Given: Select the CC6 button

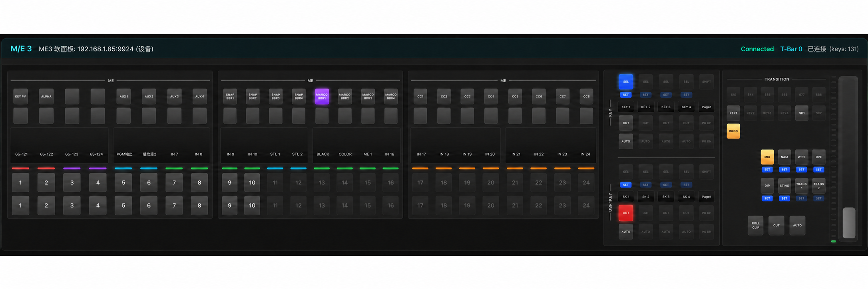Looking at the screenshot, I should [x=539, y=97].
